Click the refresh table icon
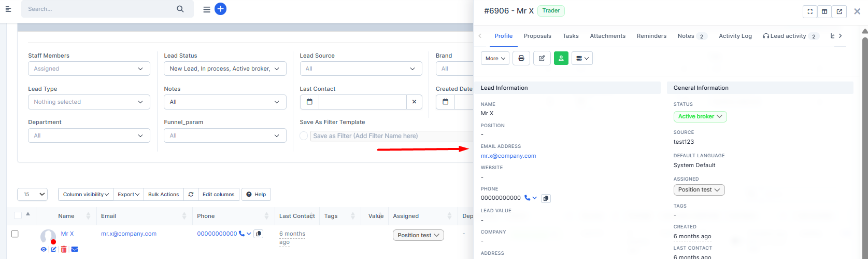Image resolution: width=868 pixels, height=259 pixels. [191, 195]
